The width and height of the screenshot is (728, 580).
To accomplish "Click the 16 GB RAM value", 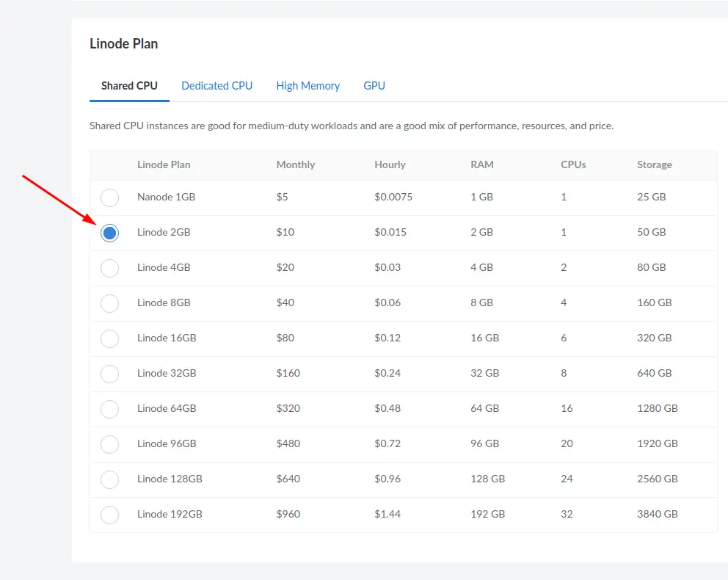I will pyautogui.click(x=484, y=338).
